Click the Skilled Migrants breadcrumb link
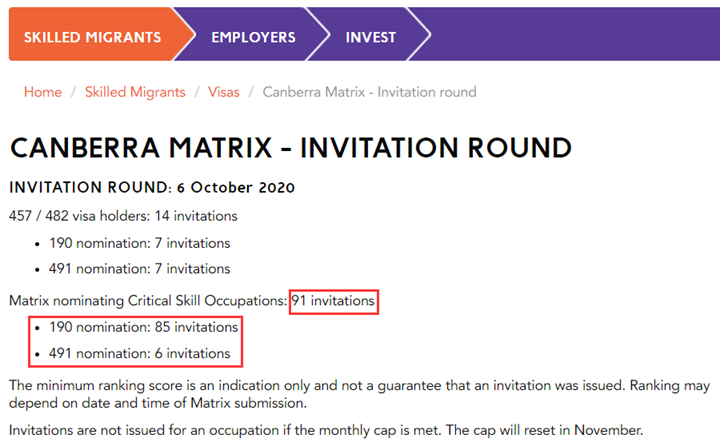The height and width of the screenshot is (442, 720). point(135,92)
